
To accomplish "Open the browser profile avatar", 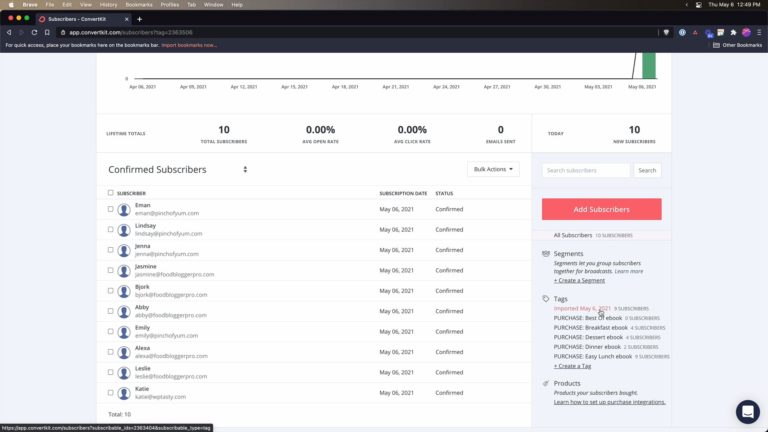I will point(746,32).
